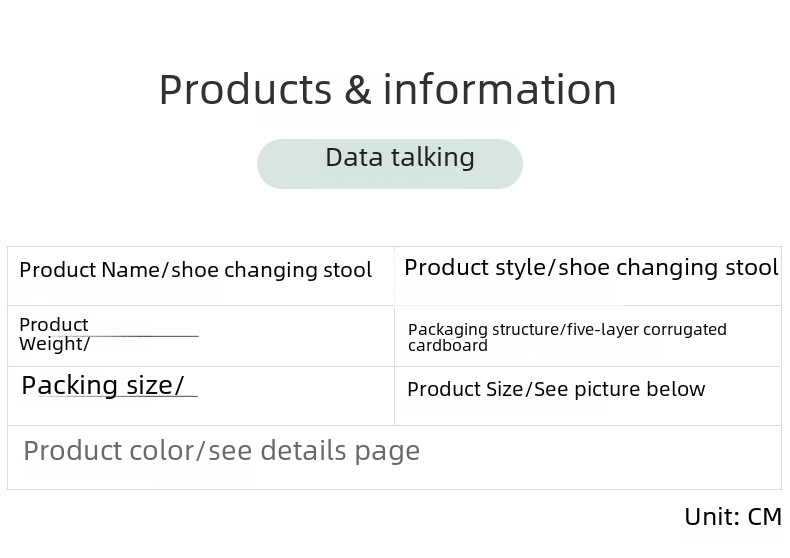Click shoe changing stool value beside Product Name

click(272, 270)
